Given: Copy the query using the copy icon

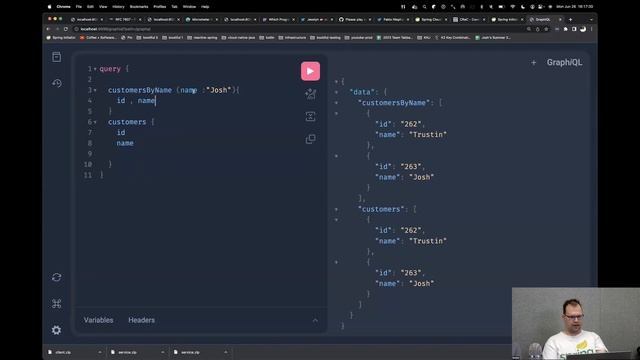Looking at the screenshot, I should click(x=310, y=139).
